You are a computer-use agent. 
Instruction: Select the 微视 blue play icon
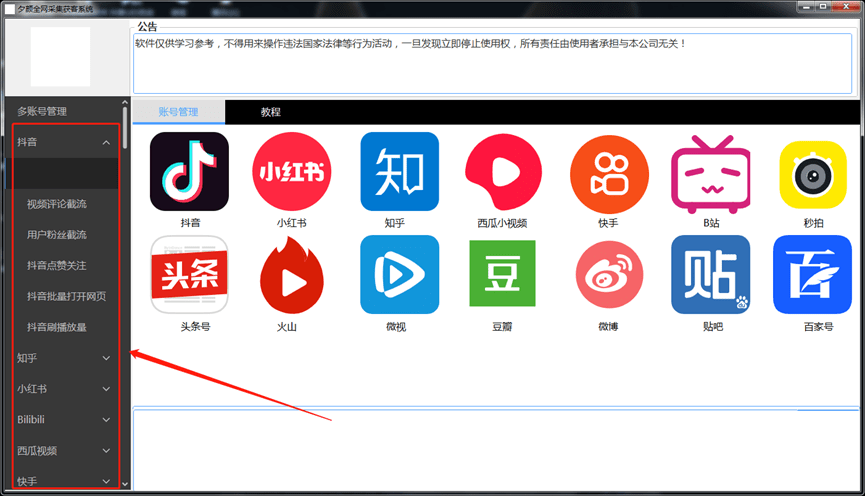click(x=399, y=275)
